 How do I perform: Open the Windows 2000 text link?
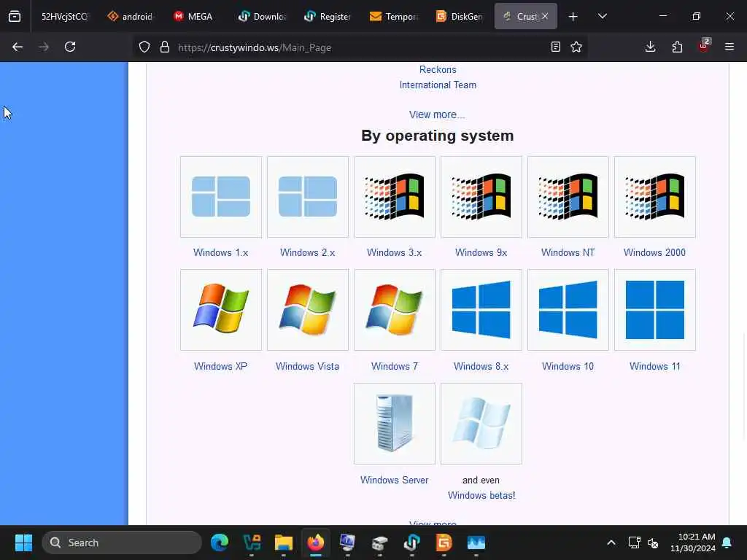654,252
